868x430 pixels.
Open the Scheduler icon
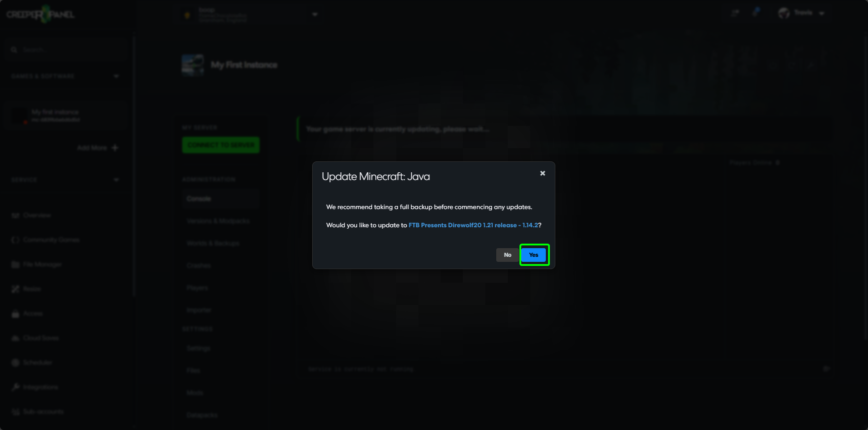(15, 362)
